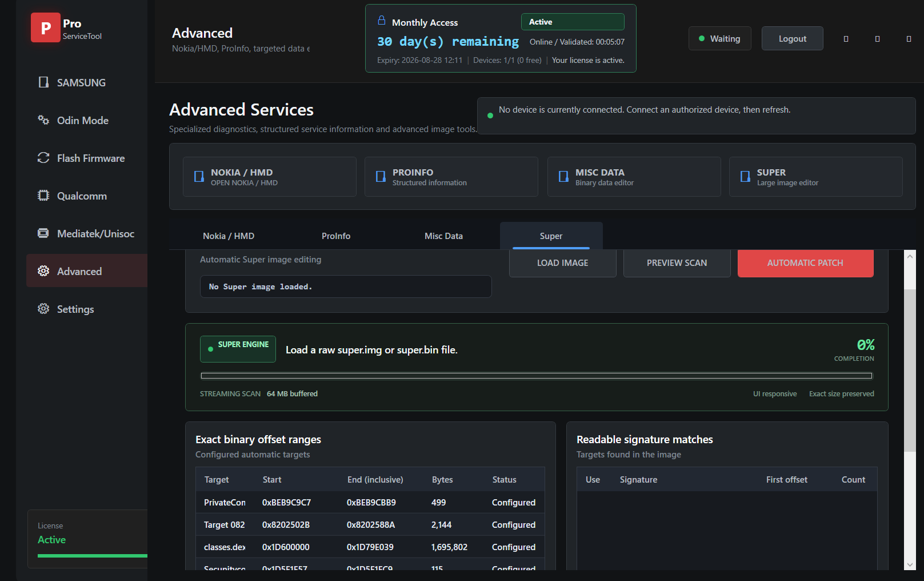Click the Status column header in offset table
The image size is (924, 581).
pyautogui.click(x=505, y=480)
